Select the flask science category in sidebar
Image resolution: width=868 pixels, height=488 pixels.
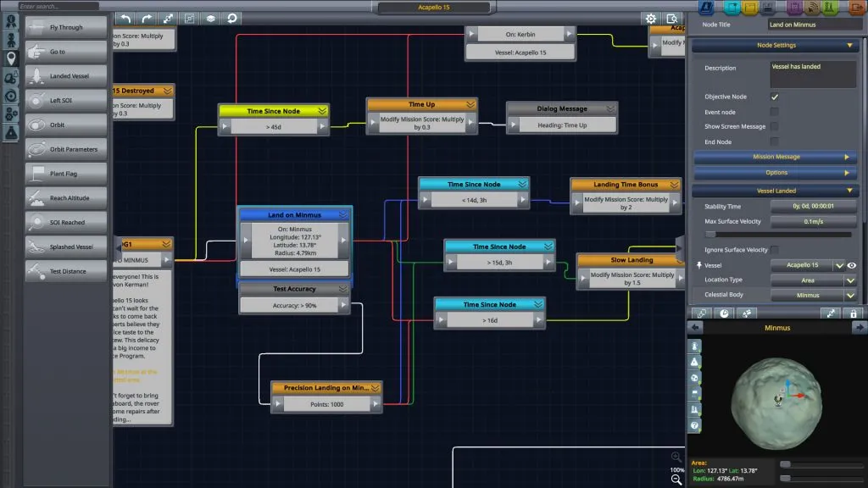point(10,133)
